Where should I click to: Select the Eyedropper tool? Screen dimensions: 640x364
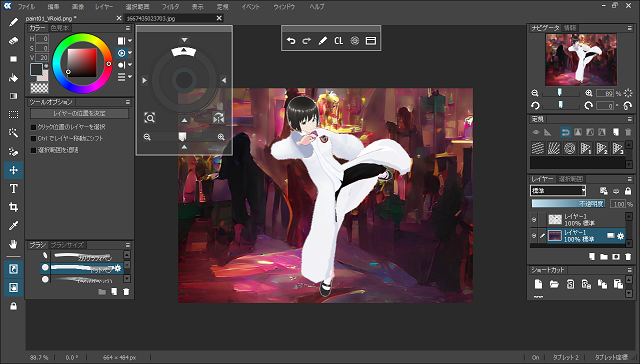[13, 226]
